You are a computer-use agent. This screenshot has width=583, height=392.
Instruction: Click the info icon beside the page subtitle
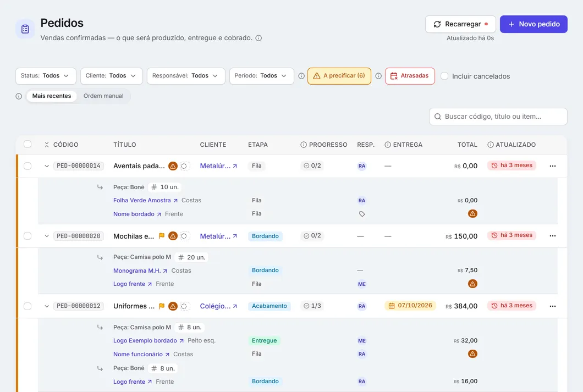[x=259, y=38]
